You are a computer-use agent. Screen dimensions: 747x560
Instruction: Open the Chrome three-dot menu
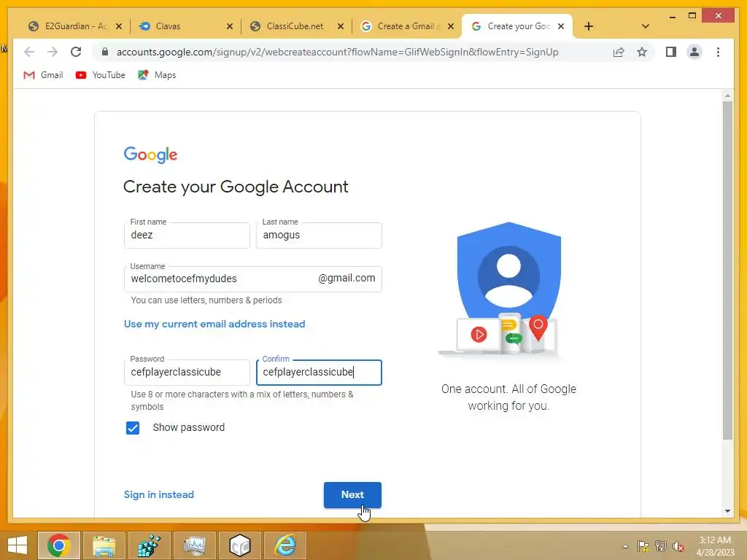pos(718,52)
